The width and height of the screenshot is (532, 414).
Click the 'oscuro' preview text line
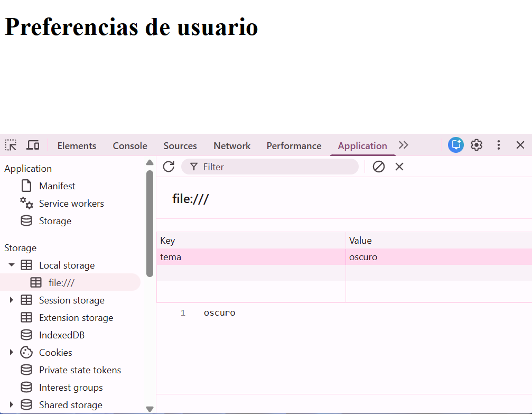point(220,313)
